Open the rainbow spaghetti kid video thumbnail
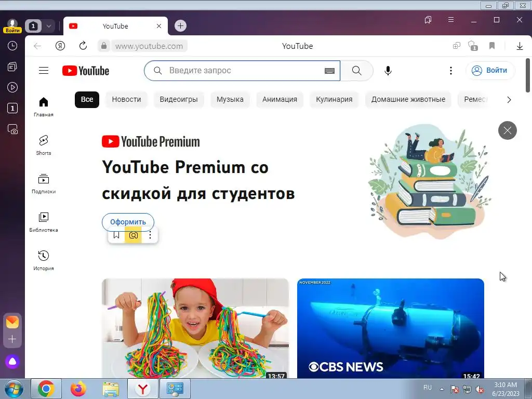Viewport: 532px width, 399px height. [x=195, y=328]
